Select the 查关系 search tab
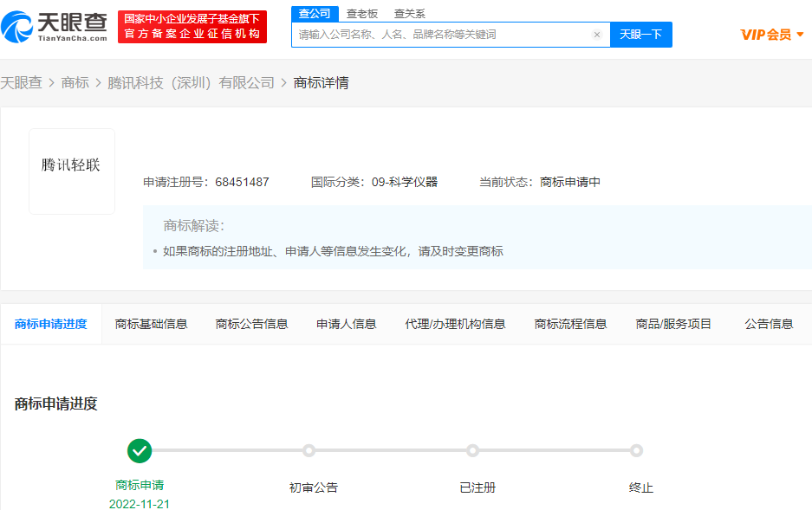The height and width of the screenshot is (510, 812). pos(410,14)
